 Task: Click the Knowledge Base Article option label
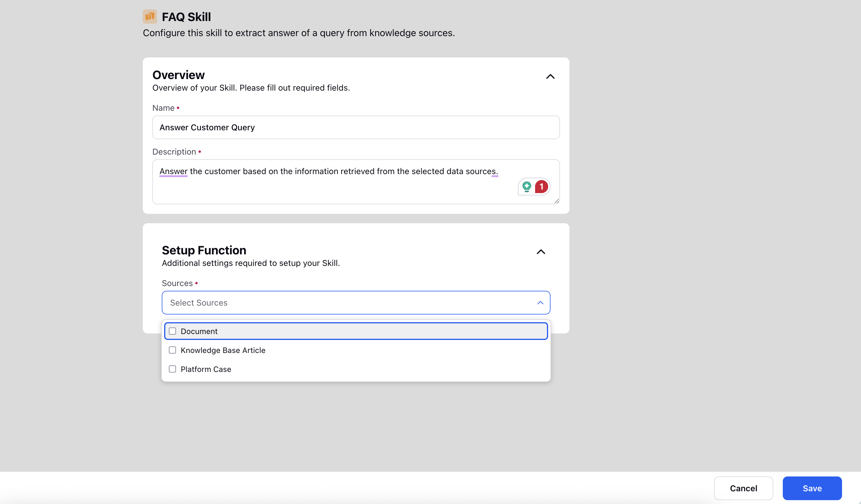coord(223,350)
